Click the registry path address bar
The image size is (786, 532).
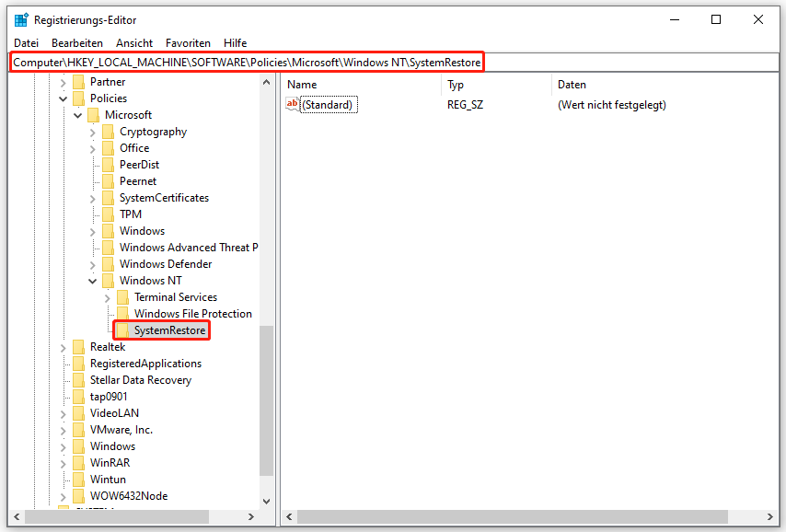tap(394, 63)
